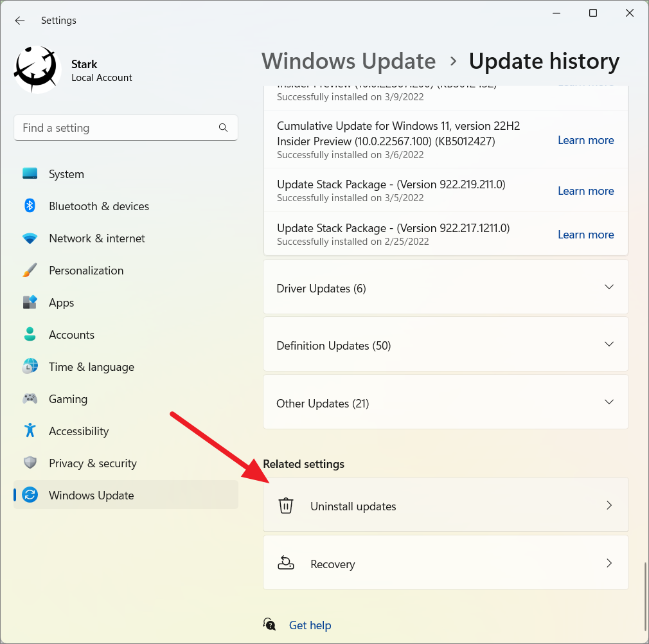Click Cumulative Update KB5012427 title text

coord(398,133)
